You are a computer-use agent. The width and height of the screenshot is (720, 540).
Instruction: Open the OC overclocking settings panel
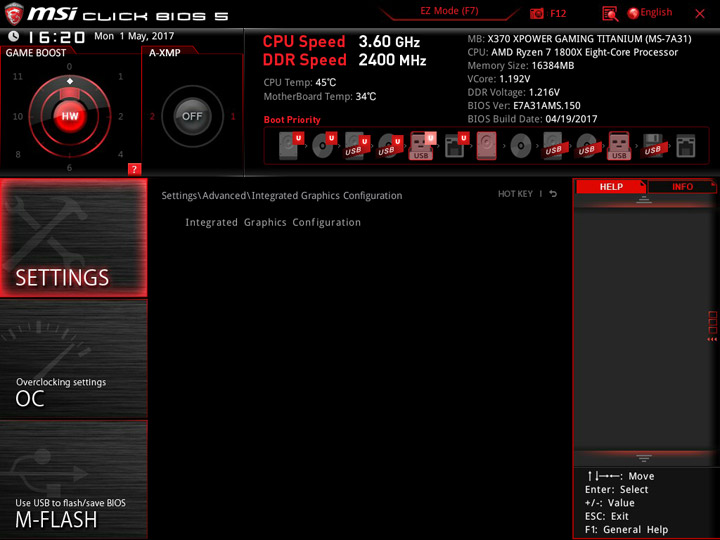(74, 359)
